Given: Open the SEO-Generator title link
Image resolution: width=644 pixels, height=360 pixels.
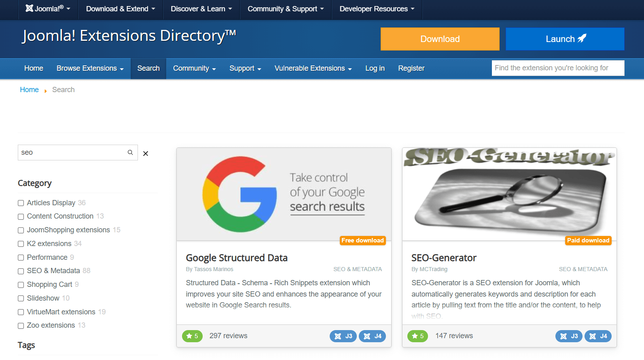Looking at the screenshot, I should point(444,258).
